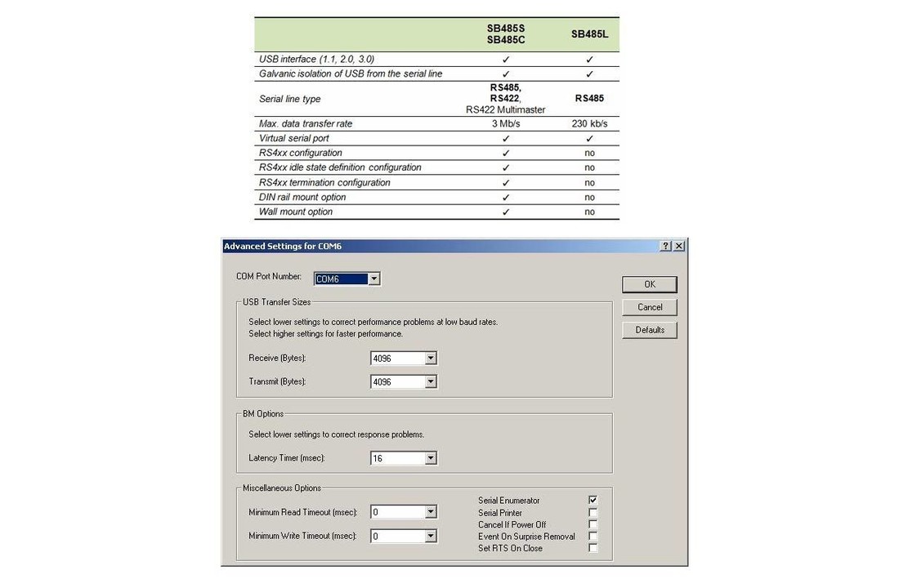Click the '3 Mb/s' table cell

pos(506,124)
